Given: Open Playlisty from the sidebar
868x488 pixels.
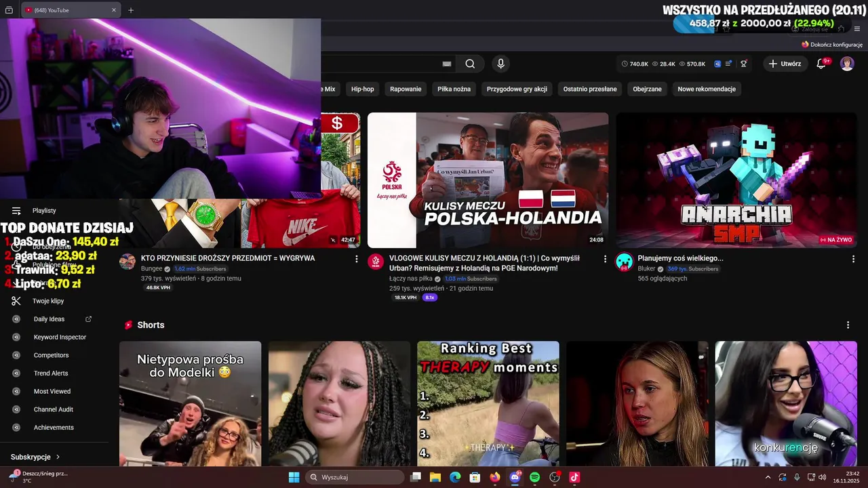Looking at the screenshot, I should tap(44, 211).
